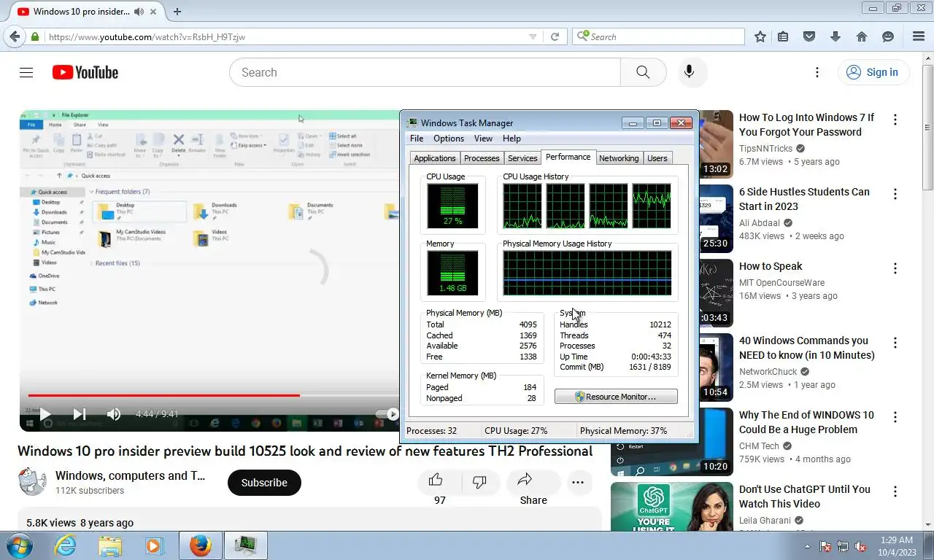Switch to the Users tab
The image size is (934, 560).
coord(657,158)
